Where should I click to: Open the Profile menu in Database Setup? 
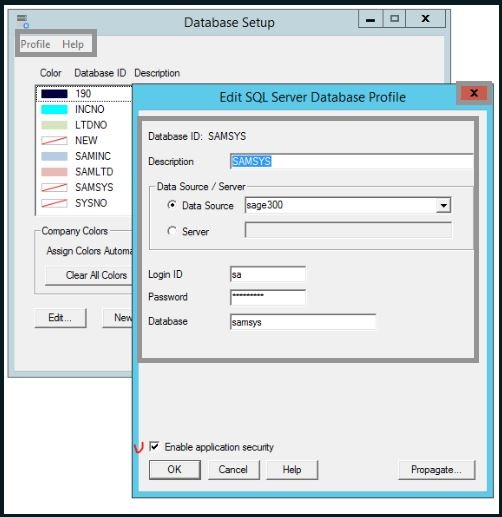pyautogui.click(x=35, y=44)
